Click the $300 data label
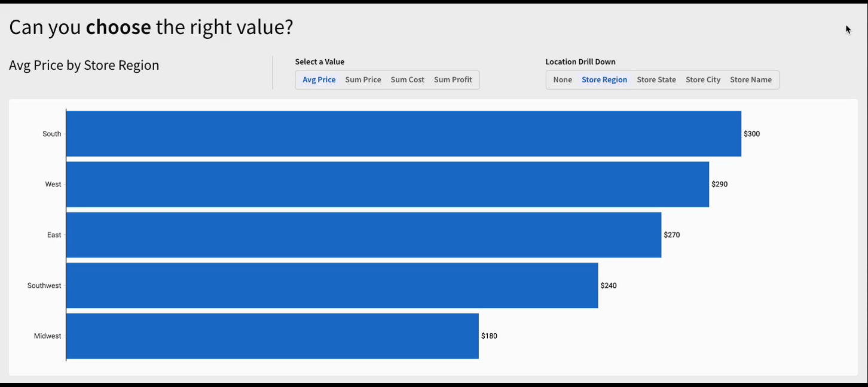Image resolution: width=868 pixels, height=387 pixels. [x=751, y=134]
